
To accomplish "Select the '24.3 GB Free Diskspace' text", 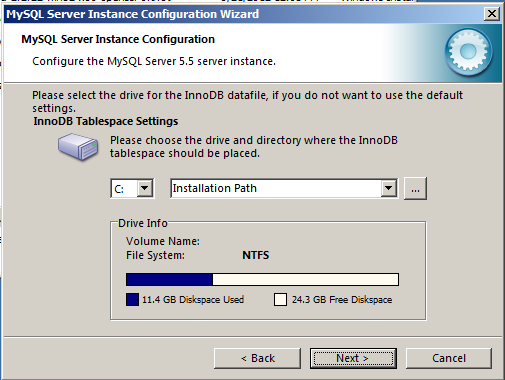I will tap(342, 300).
